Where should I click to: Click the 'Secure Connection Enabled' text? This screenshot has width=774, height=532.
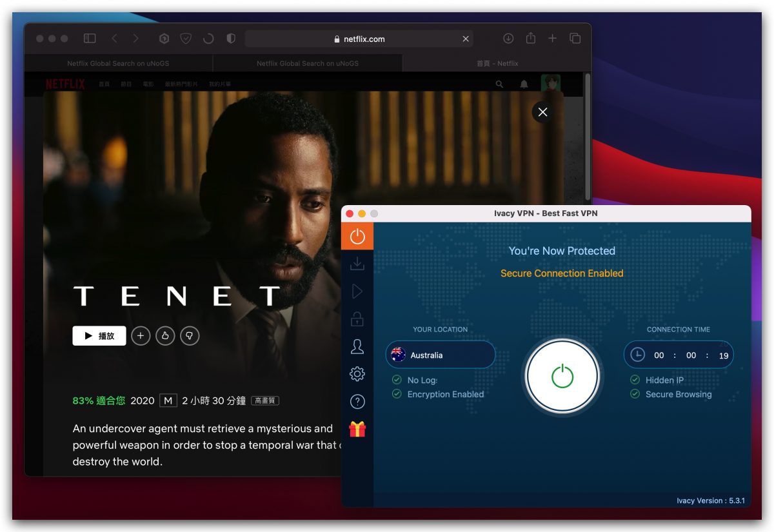562,273
